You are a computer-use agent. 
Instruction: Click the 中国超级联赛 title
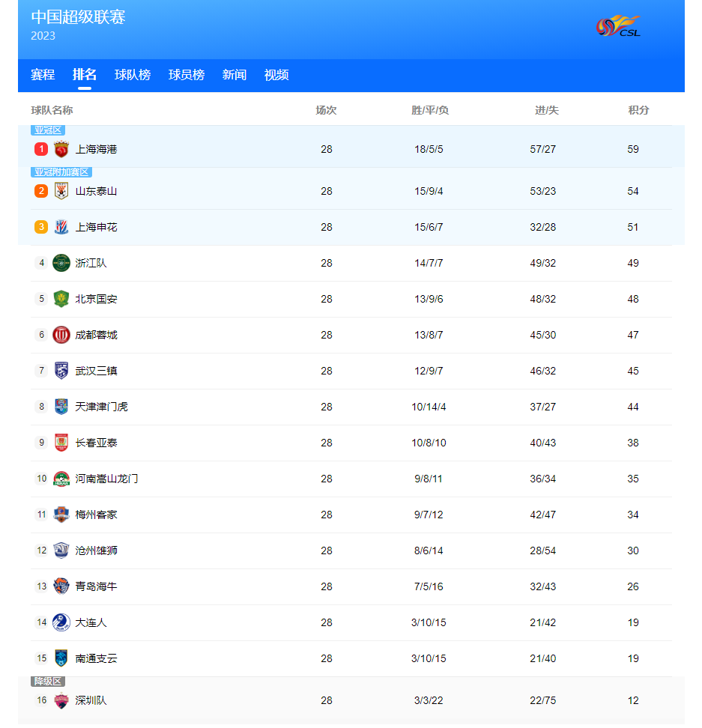78,17
